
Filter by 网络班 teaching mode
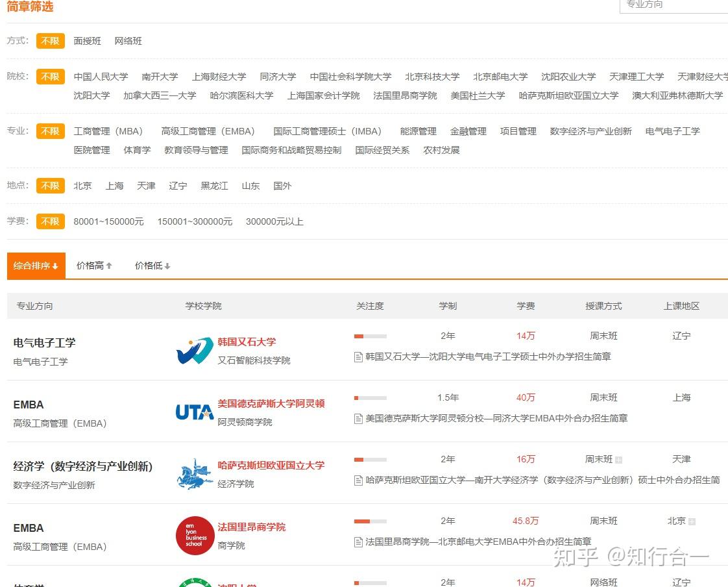pyautogui.click(x=128, y=41)
